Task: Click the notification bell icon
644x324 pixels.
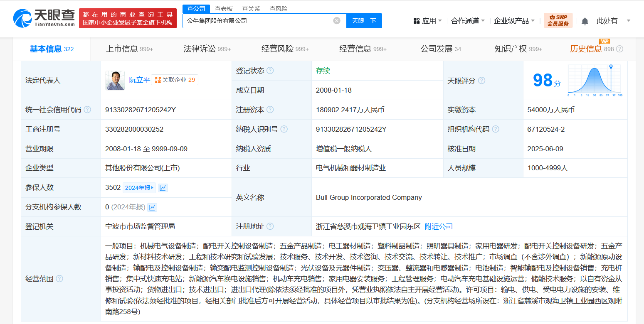Action: coord(585,21)
